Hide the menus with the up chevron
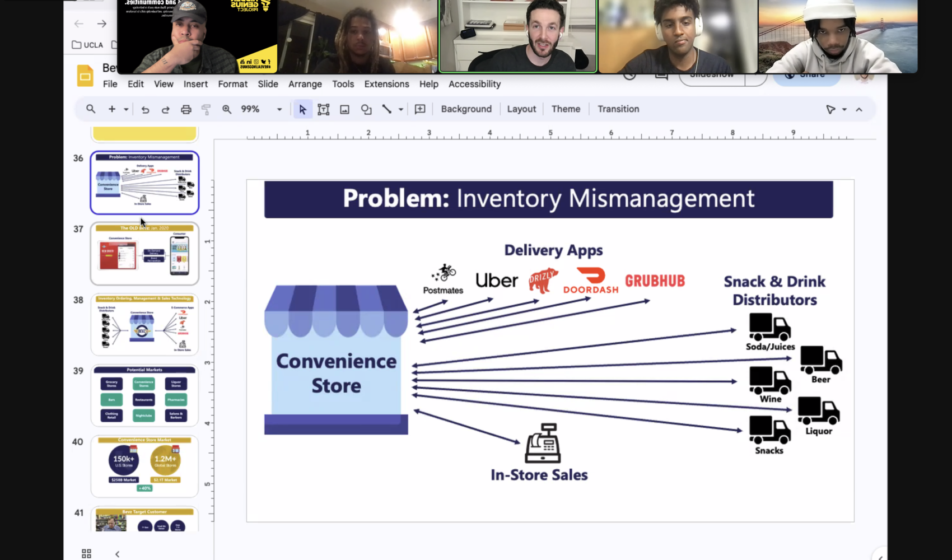 pos(859,110)
